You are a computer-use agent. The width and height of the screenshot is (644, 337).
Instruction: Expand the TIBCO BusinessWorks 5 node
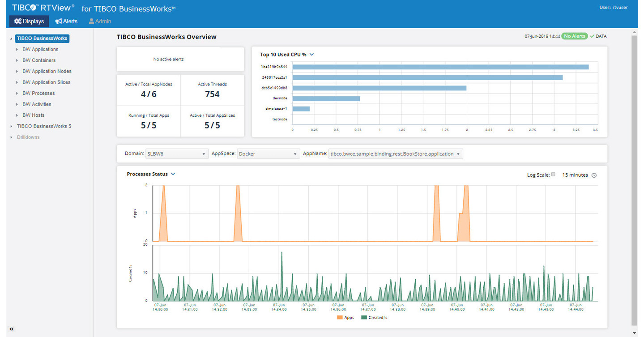(11, 126)
